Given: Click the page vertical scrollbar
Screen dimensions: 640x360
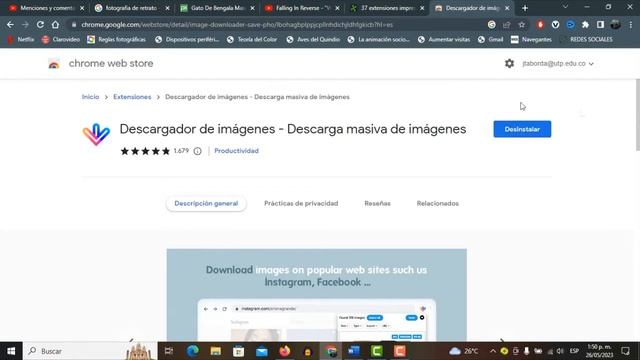Looking at the screenshot, I should click(x=637, y=115).
